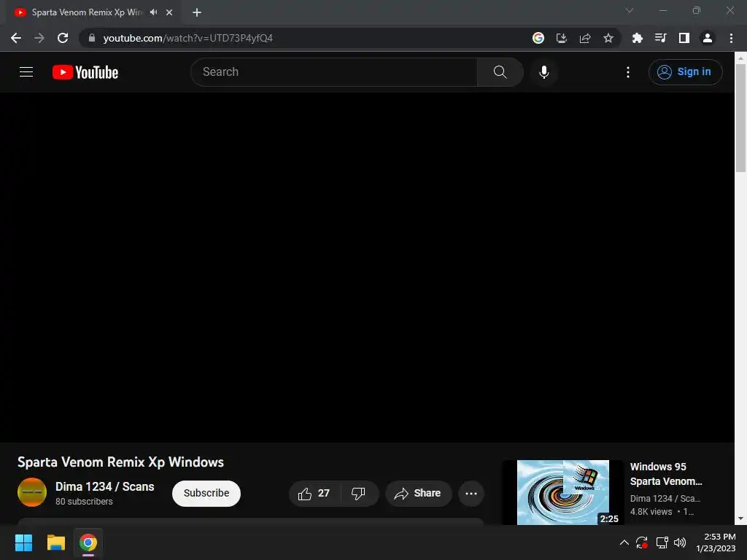
Task: Click the browser forward arrow
Action: click(39, 38)
